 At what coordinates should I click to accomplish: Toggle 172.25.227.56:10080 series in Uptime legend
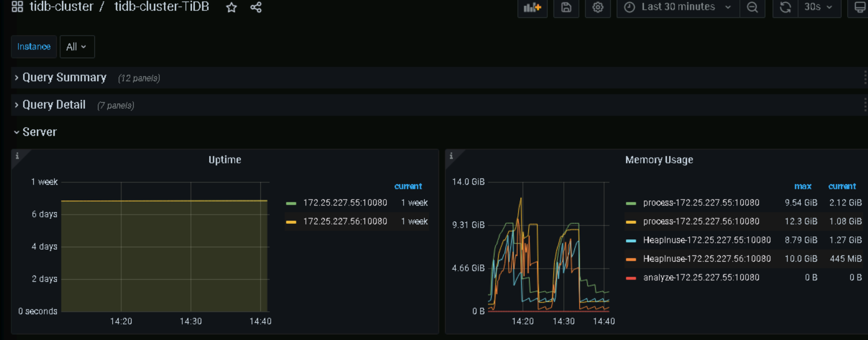coord(345,221)
